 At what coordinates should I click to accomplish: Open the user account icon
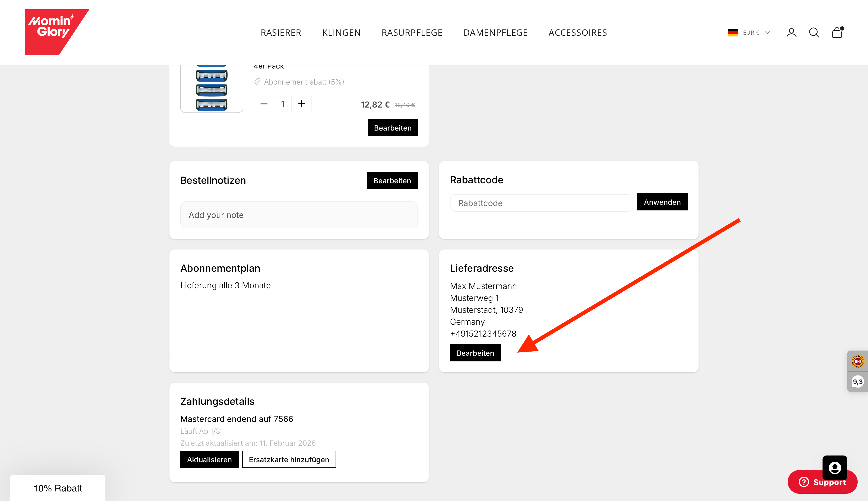(791, 33)
